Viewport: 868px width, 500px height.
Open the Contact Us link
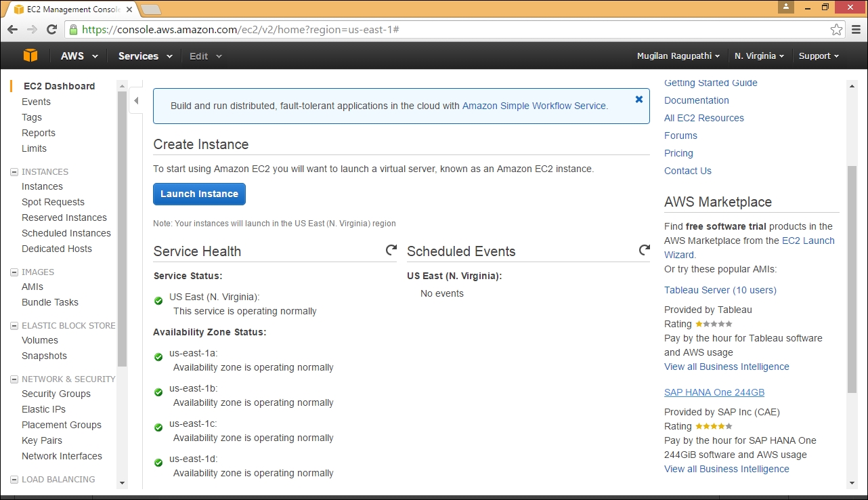(x=688, y=171)
